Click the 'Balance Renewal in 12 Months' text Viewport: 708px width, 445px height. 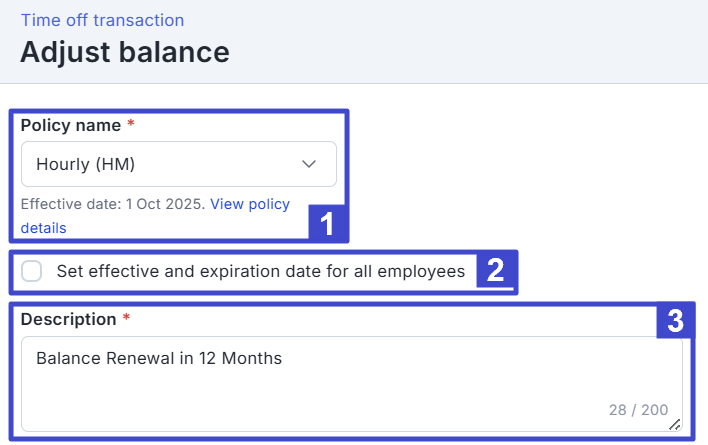159,357
